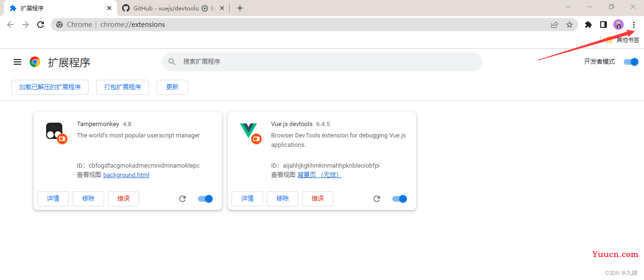Open a new tab with plus button
The image size is (644, 280).
click(x=240, y=8)
